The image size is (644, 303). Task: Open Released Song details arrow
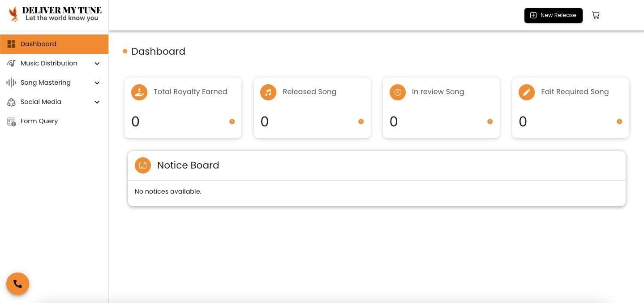click(361, 121)
